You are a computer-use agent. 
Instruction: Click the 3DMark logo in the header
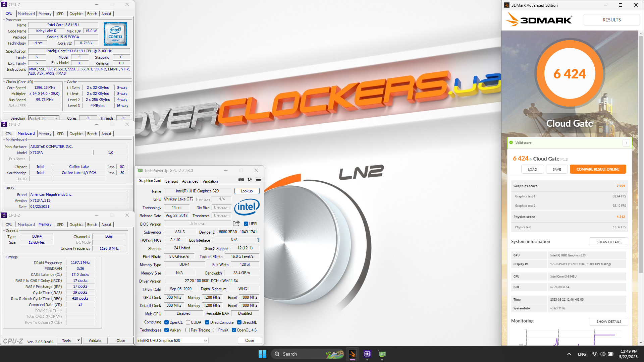point(539,19)
